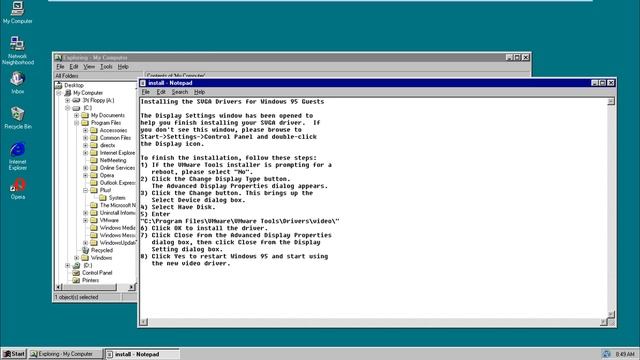The width and height of the screenshot is (640, 360).
Task: Open Notepad Search menu
Action: point(180,92)
